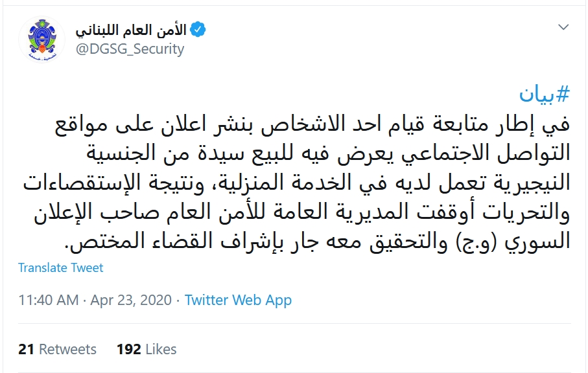Click the last line of the tweet text
Screen dimensions: 588x373
(x=318, y=242)
